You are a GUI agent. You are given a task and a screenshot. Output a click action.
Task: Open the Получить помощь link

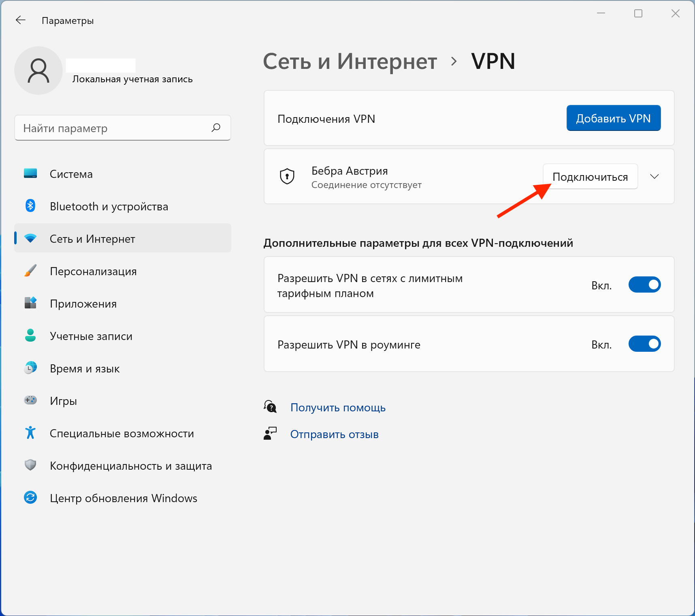338,408
